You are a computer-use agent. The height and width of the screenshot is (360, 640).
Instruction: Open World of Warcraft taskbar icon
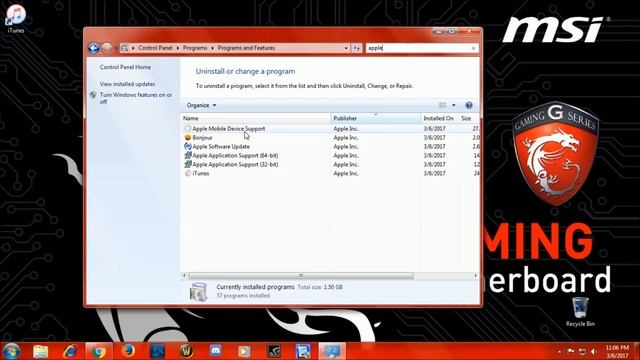point(187,351)
